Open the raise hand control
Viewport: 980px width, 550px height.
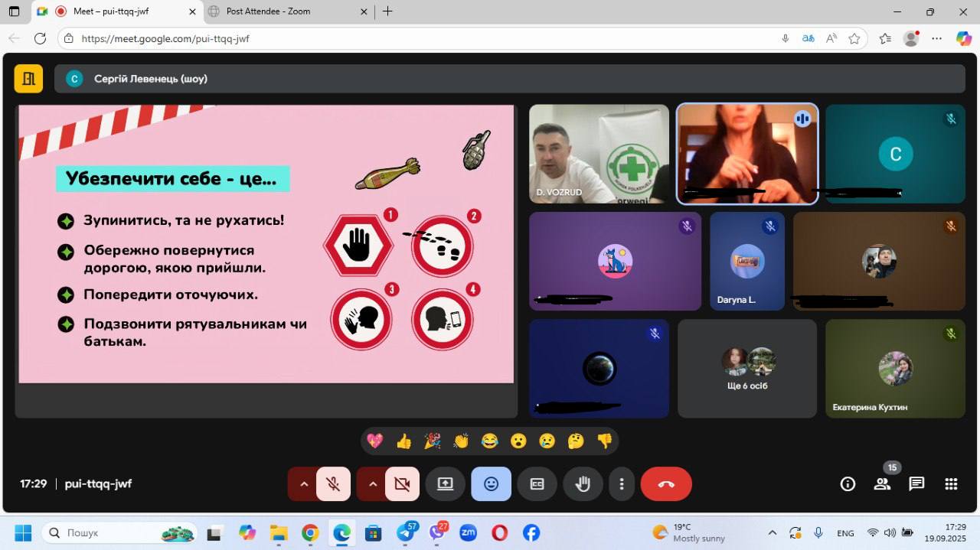[x=583, y=484]
